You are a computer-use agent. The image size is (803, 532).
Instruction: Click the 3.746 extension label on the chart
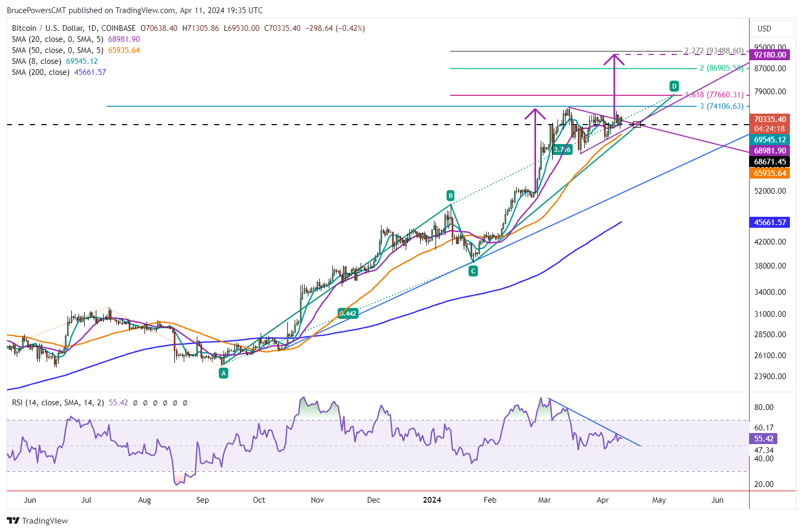(x=562, y=149)
